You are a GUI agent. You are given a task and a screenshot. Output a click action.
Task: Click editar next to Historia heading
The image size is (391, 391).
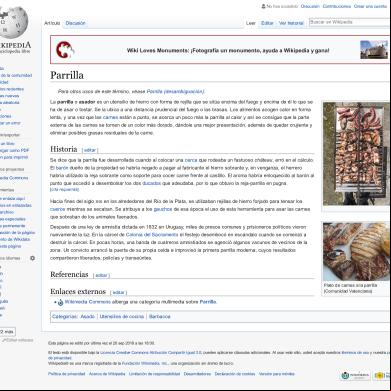tap(90, 150)
